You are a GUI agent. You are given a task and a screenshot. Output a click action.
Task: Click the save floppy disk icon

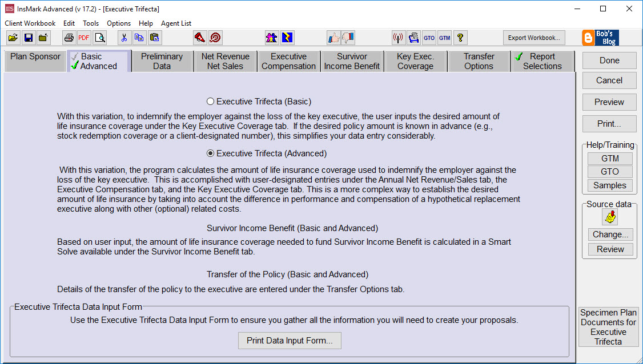[x=28, y=38]
